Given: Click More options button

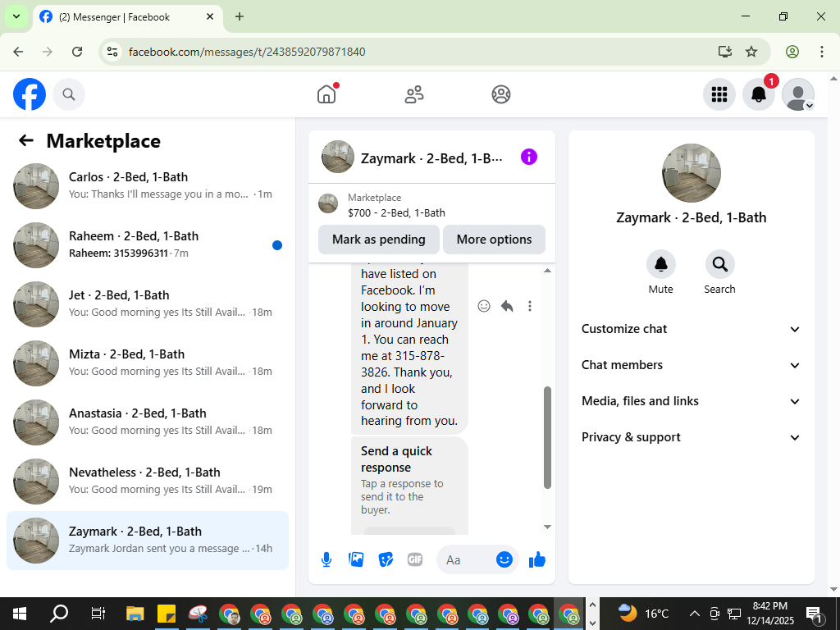Looking at the screenshot, I should point(494,240).
